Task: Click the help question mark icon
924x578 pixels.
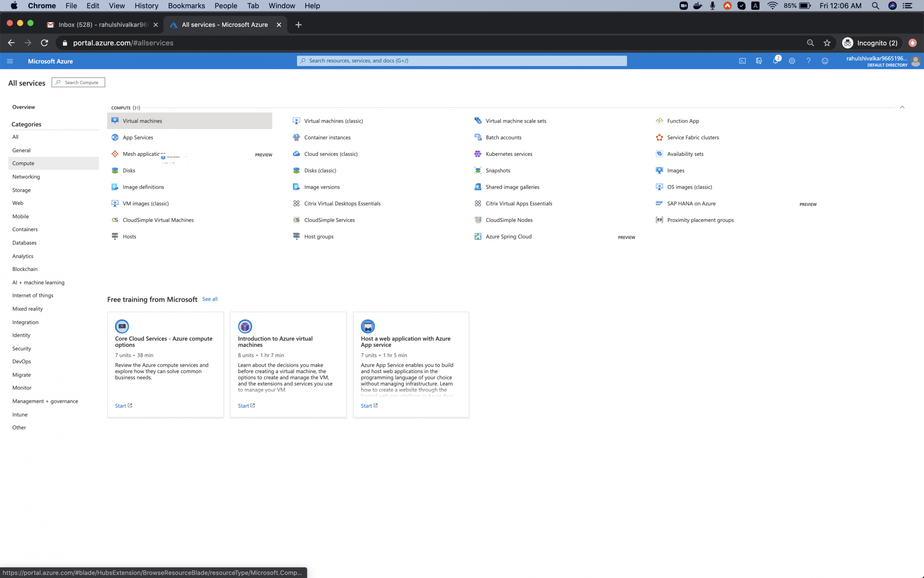Action: click(808, 61)
